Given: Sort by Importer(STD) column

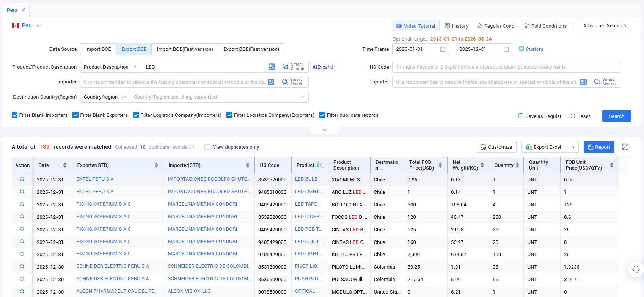Looking at the screenshot, I should point(248,165).
